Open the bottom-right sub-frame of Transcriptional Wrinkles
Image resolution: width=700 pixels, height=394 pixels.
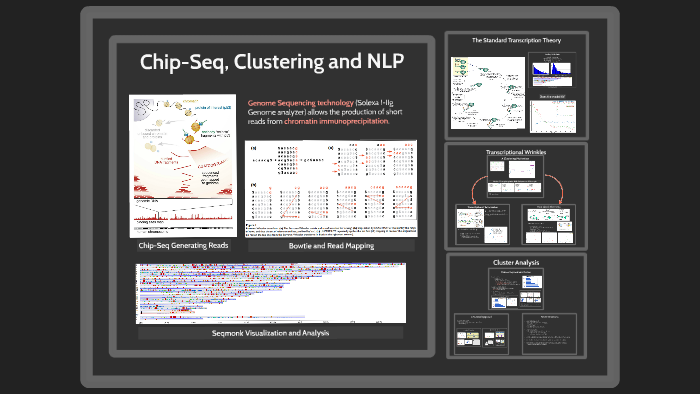(x=549, y=224)
